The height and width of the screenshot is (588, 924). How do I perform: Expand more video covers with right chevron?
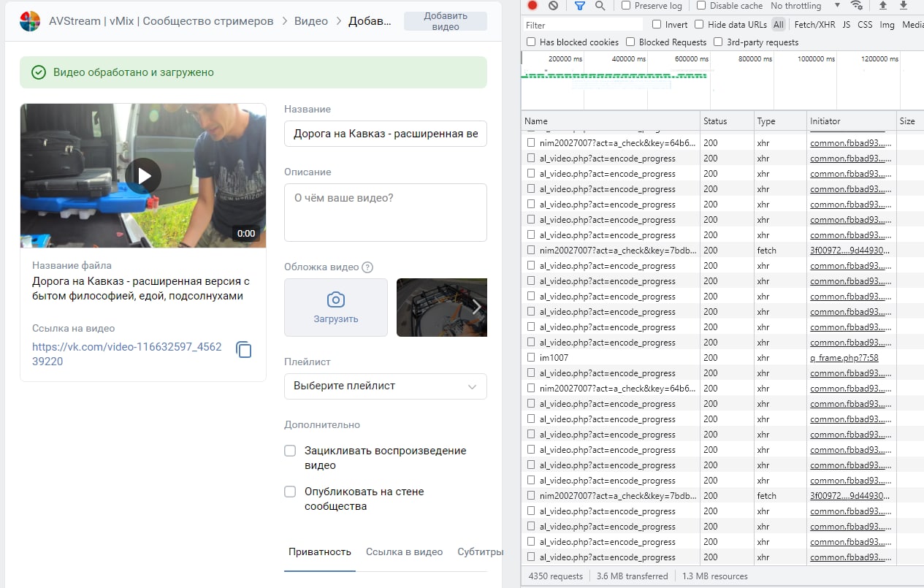coord(478,308)
